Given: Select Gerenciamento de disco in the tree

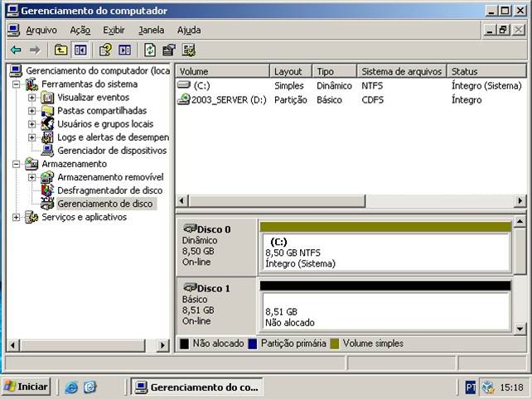Looking at the screenshot, I should pos(105,204).
